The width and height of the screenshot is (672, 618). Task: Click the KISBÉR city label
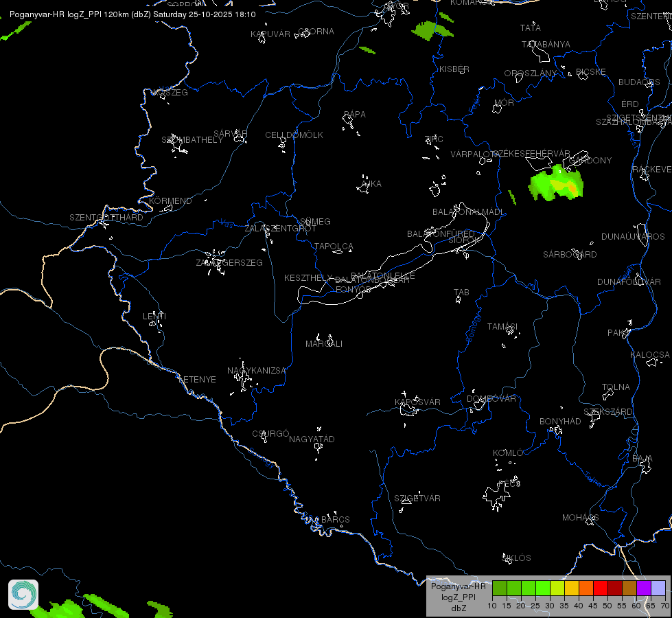tap(454, 69)
